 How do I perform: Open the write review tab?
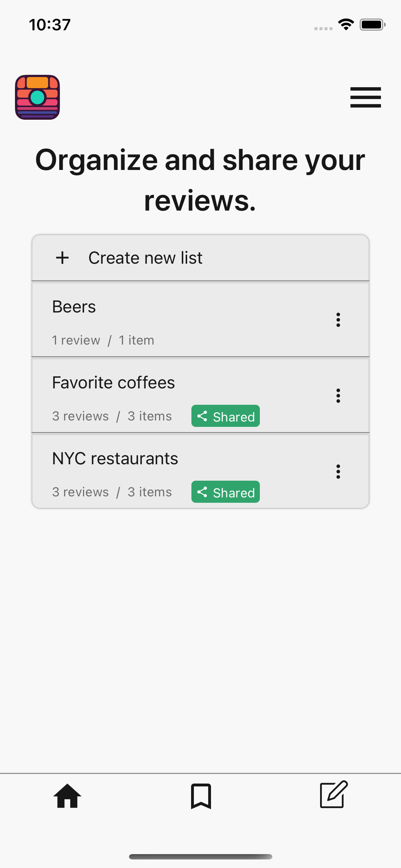coord(333,795)
